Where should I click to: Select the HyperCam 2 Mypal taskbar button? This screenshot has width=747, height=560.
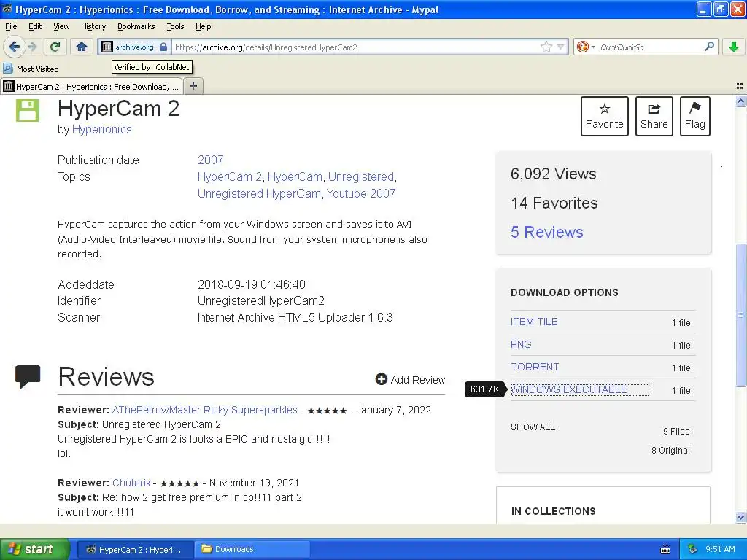tap(135, 549)
